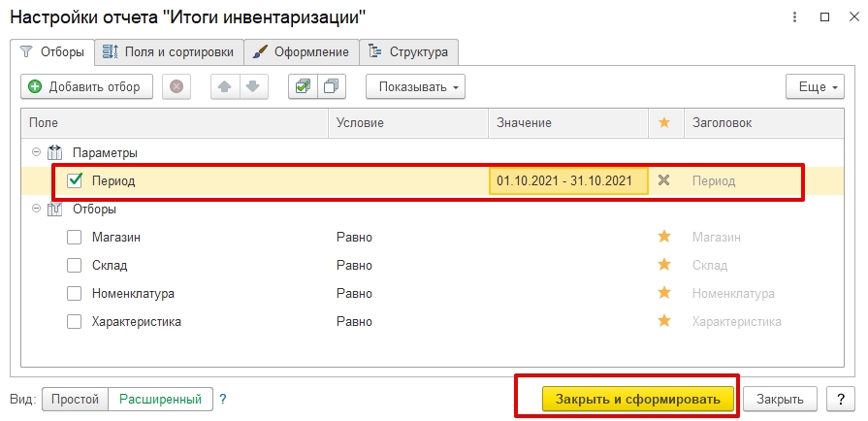The width and height of the screenshot is (868, 421).
Task: Enable the Характеристика filter checkbox
Action: 74,321
